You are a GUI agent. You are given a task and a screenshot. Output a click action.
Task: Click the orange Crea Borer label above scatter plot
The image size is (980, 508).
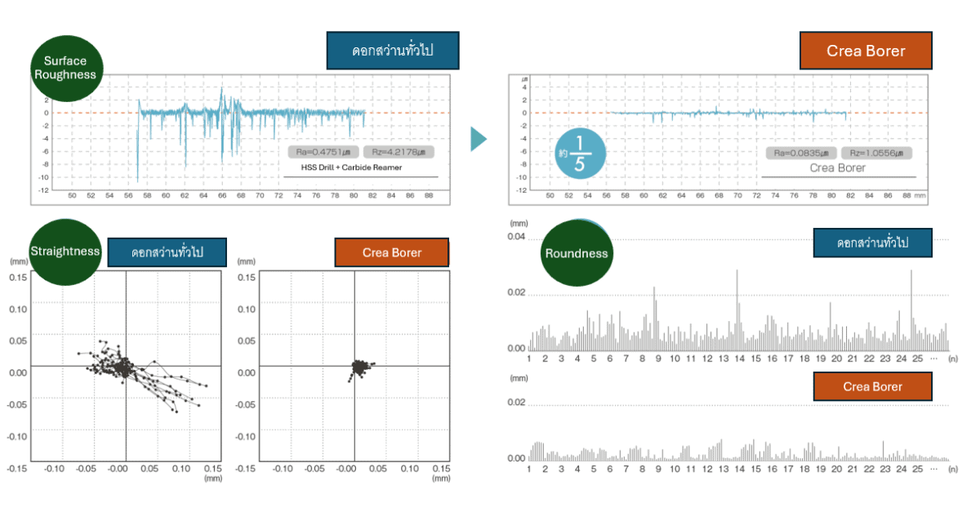pyautogui.click(x=392, y=252)
